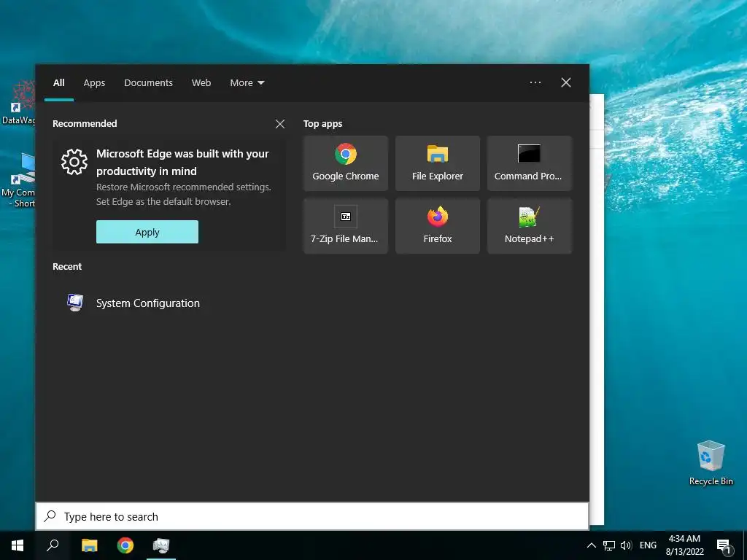The width and height of the screenshot is (747, 560).
Task: Launch 7-Zip File Manager tile
Action: coord(345,226)
